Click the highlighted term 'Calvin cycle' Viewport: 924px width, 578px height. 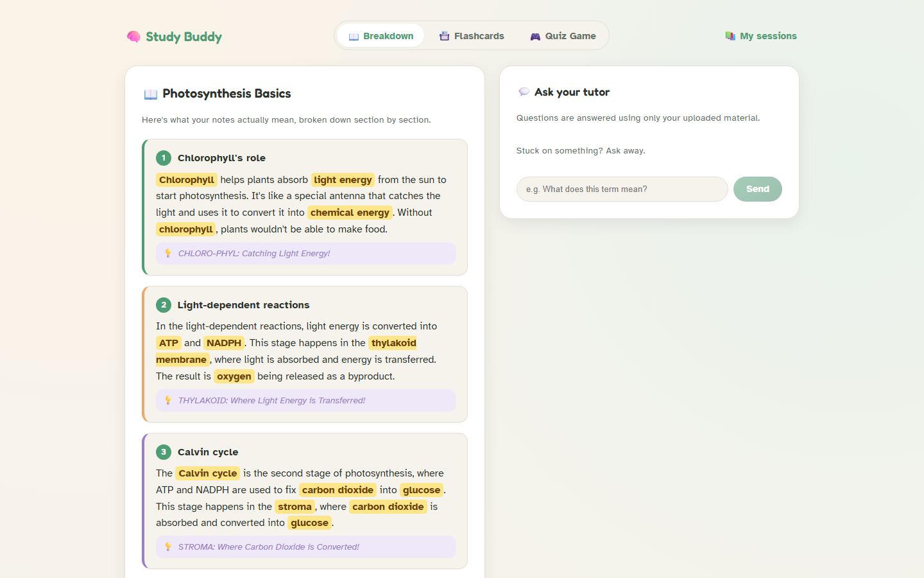point(208,473)
